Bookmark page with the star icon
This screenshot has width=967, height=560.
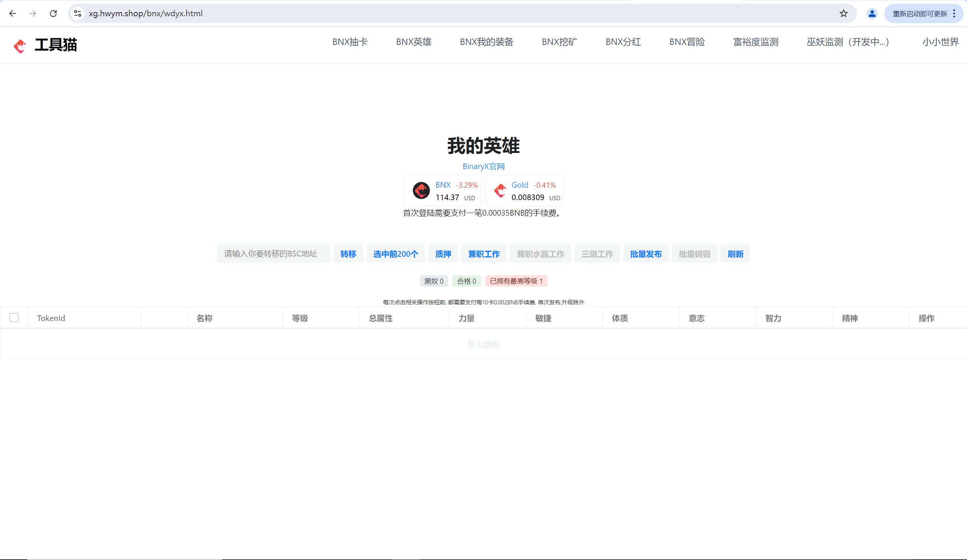tap(843, 14)
